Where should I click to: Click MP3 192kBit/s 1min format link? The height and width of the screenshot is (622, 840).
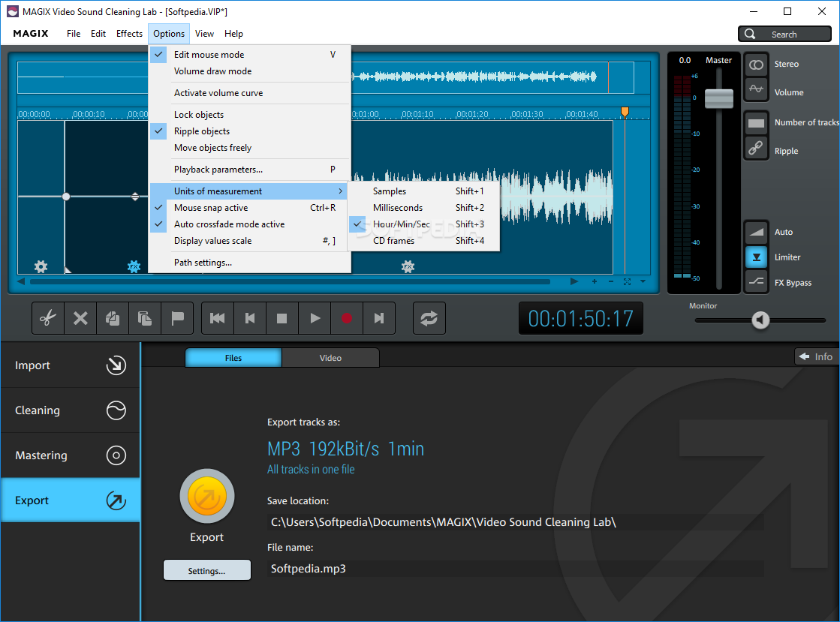[x=345, y=449]
